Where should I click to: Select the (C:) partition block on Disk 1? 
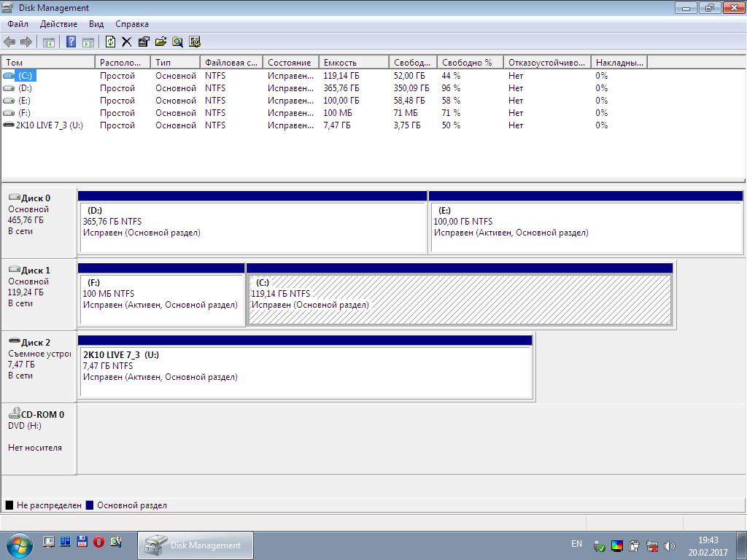click(x=460, y=299)
